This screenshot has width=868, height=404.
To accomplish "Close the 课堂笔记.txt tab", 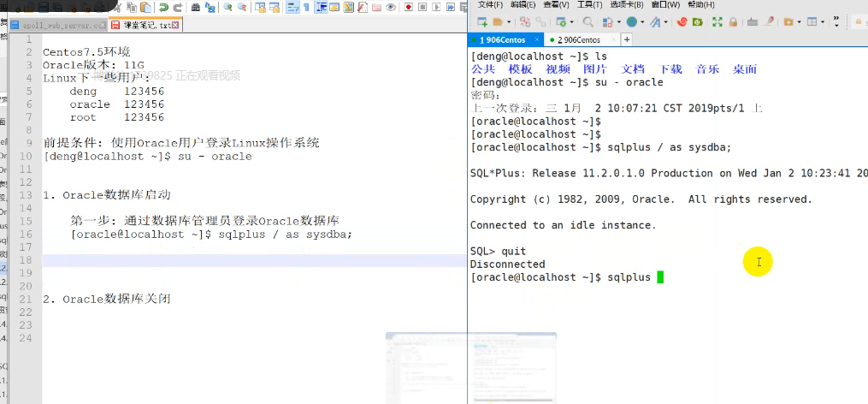I will point(175,26).
